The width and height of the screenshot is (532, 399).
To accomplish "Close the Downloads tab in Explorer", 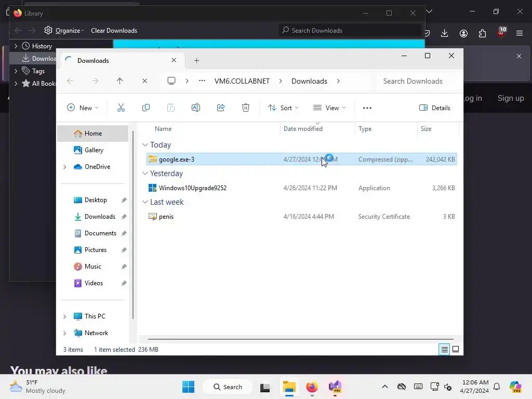I will coord(174,60).
